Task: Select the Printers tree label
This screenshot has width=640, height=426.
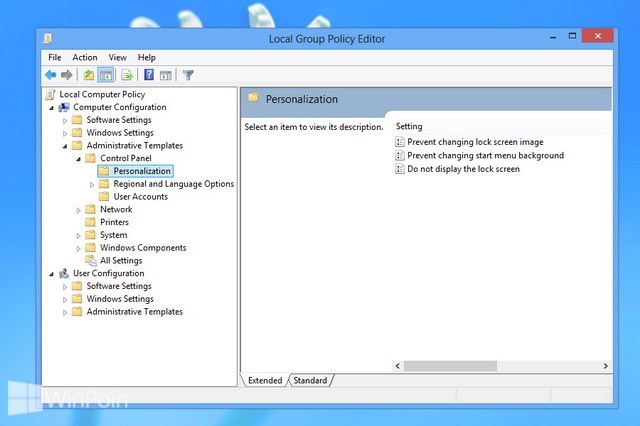Action: coord(114,222)
